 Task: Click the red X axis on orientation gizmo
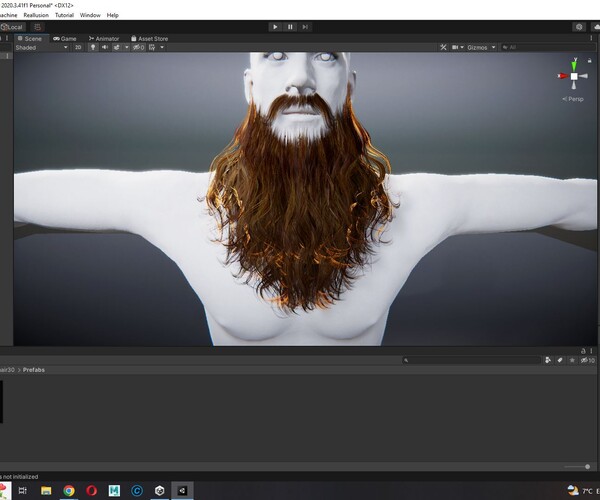562,76
